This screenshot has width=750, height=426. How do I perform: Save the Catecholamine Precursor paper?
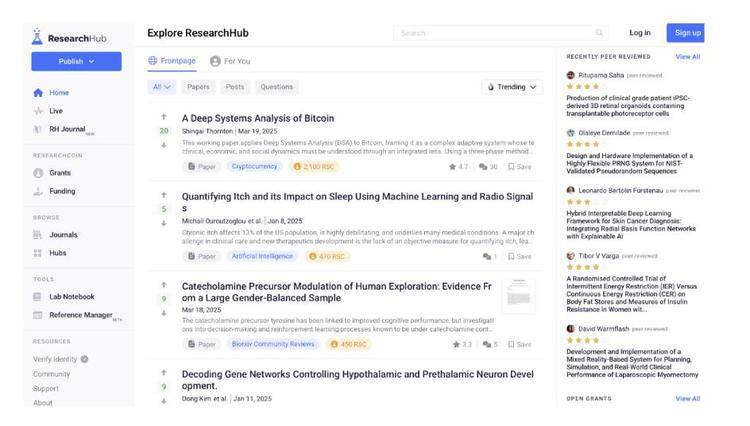519,345
